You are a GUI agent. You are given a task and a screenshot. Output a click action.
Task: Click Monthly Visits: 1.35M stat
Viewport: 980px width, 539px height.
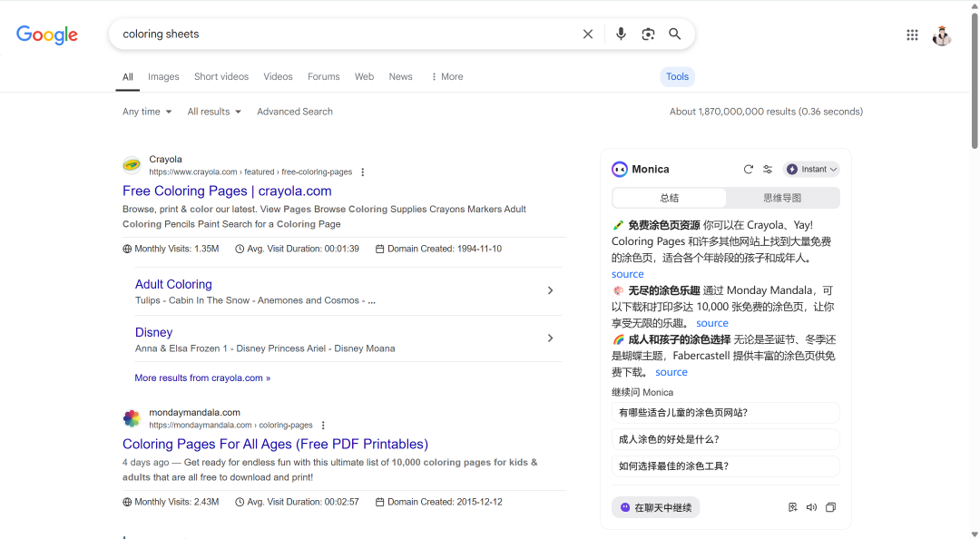click(171, 249)
